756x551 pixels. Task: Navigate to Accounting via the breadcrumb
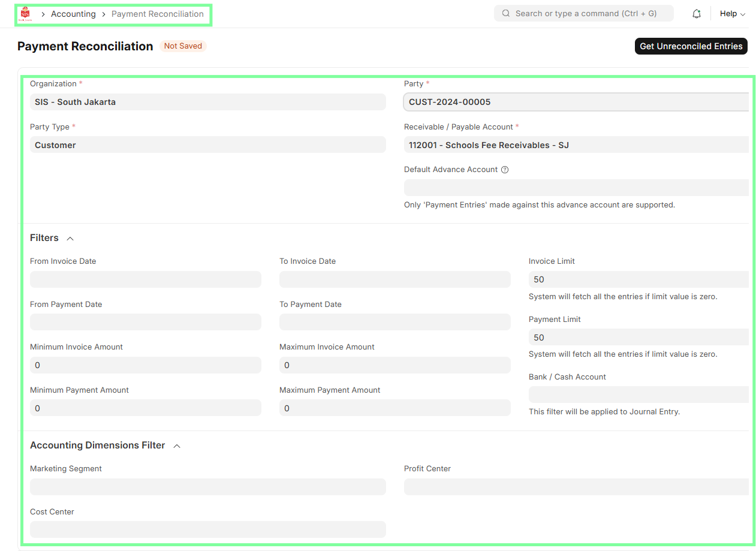coord(73,13)
